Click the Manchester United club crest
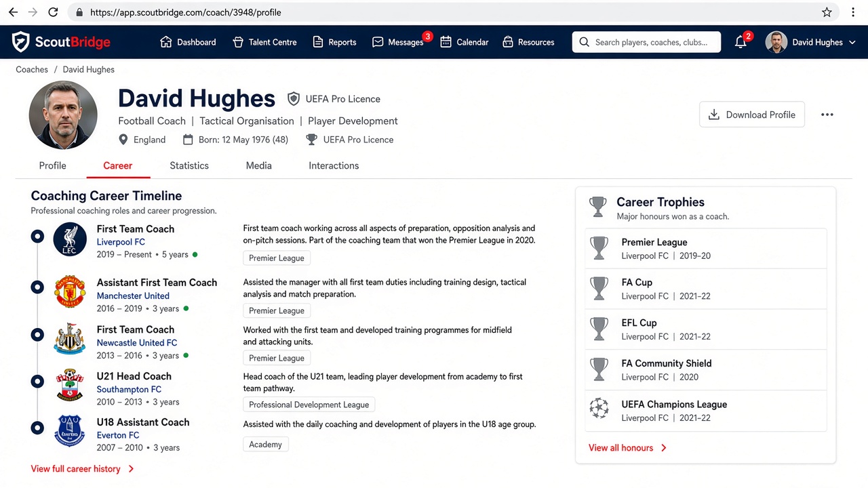 coord(70,291)
